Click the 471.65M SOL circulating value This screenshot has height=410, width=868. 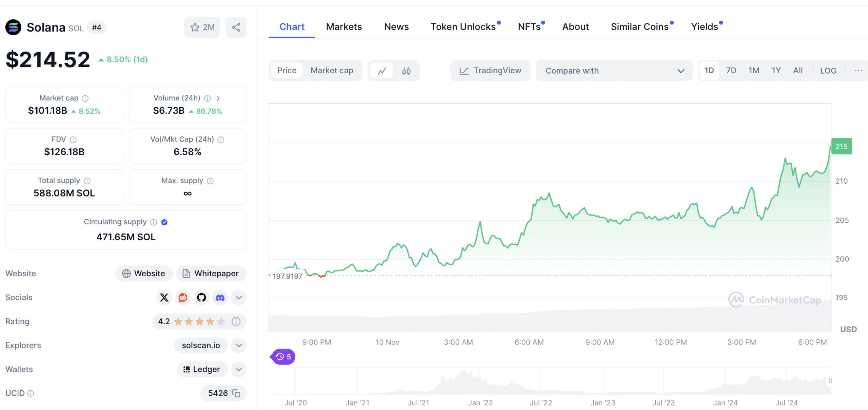click(126, 237)
